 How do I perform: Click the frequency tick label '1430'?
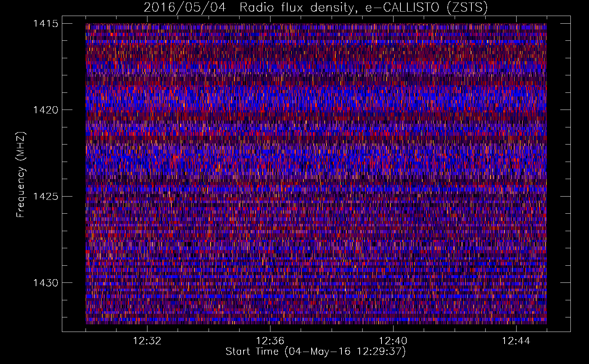point(46,283)
